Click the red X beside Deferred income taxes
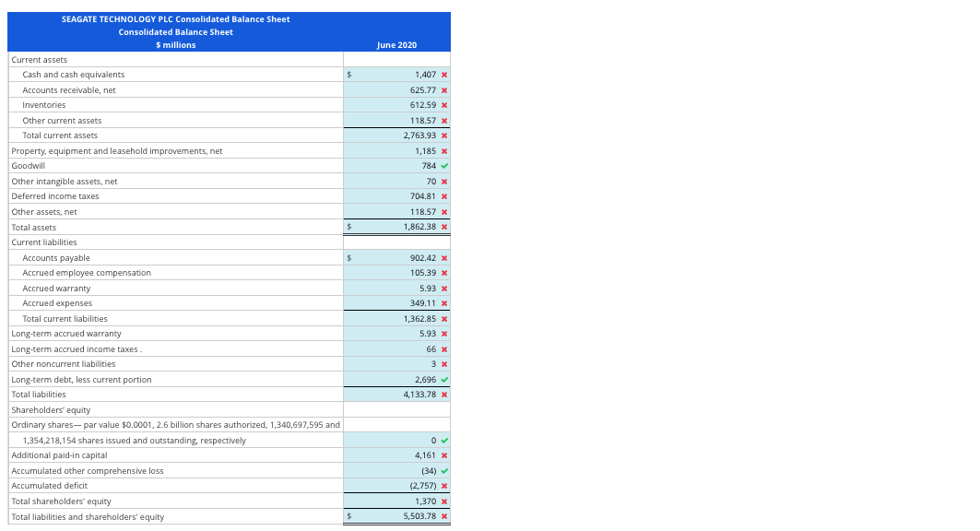 point(444,196)
